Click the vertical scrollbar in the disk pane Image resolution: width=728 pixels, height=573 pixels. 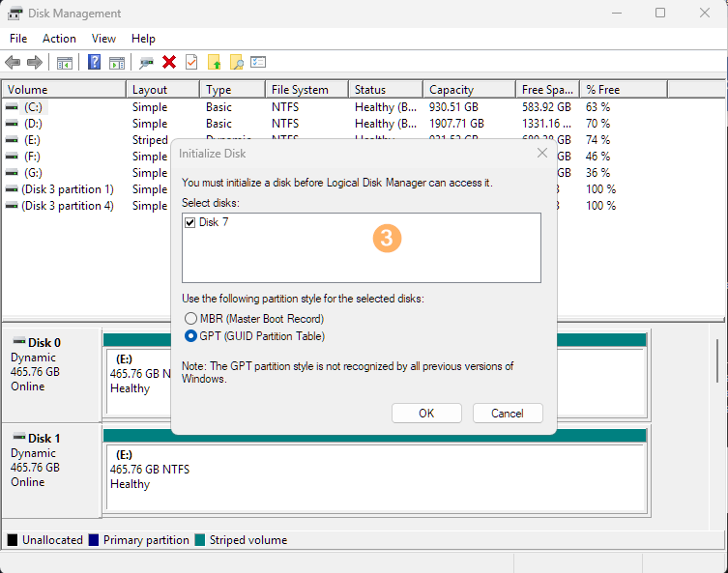tap(717, 360)
